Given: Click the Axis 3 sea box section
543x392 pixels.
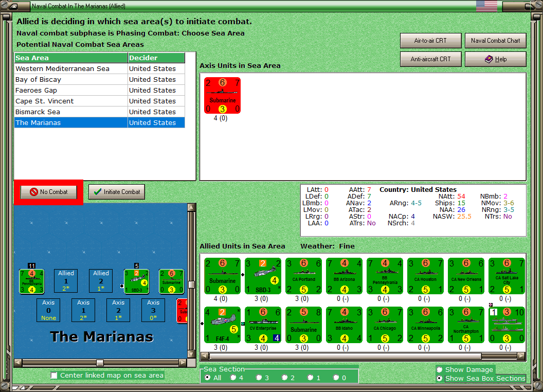Looking at the screenshot, I should pyautogui.click(x=153, y=310).
